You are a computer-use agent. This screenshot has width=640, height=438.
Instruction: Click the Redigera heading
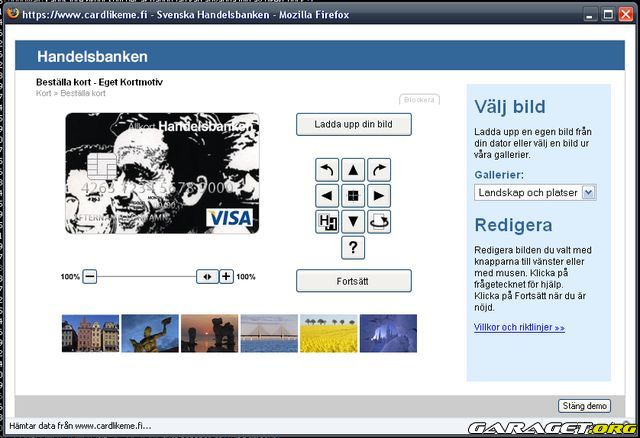[513, 225]
